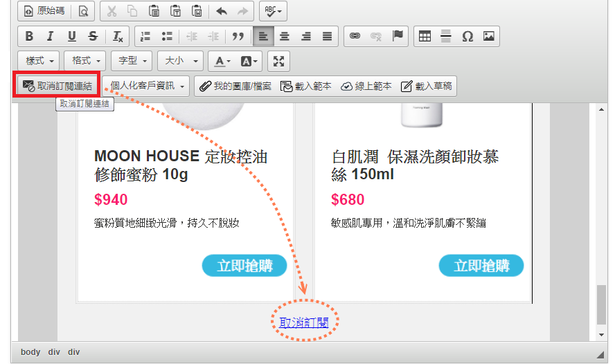Open the 字型 font dropdown
The width and height of the screenshot is (615, 364).
132,61
